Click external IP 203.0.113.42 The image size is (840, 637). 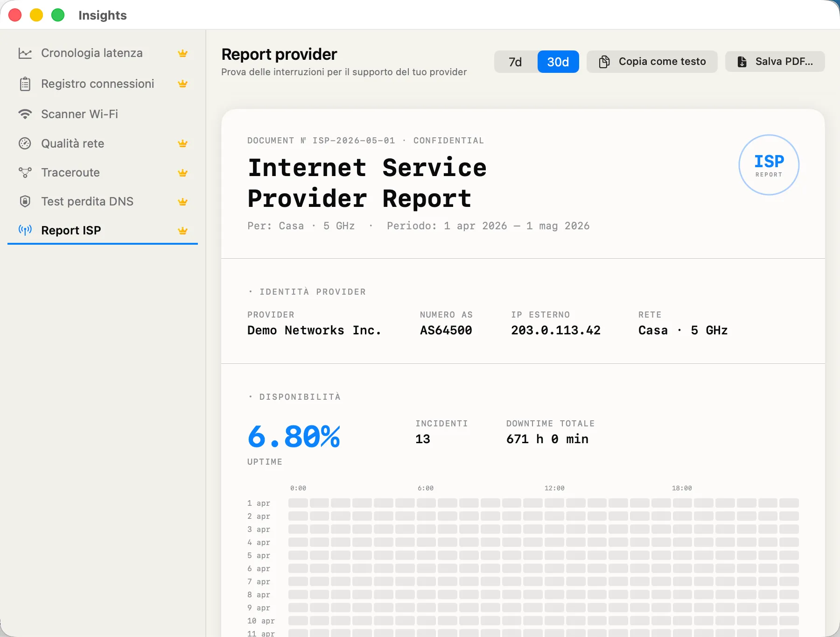556,330
